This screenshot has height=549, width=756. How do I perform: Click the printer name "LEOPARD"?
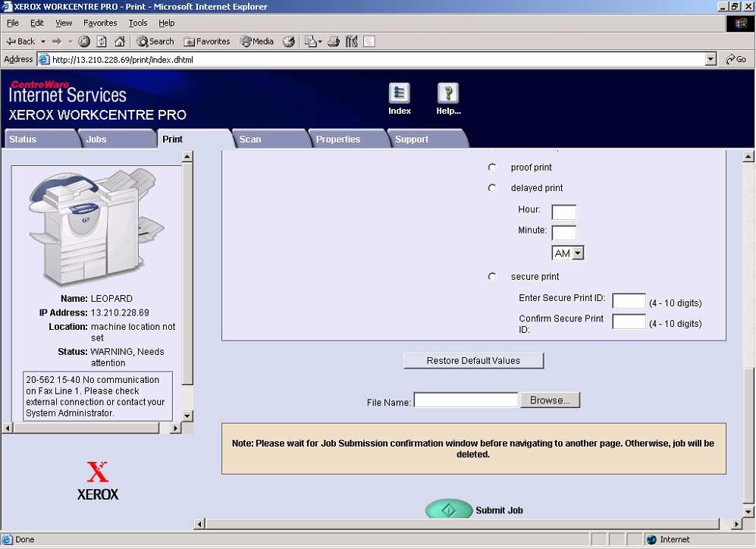point(111,298)
